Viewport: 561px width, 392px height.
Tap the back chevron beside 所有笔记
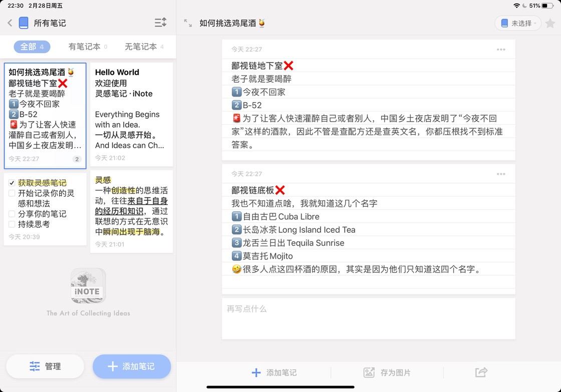[10, 23]
